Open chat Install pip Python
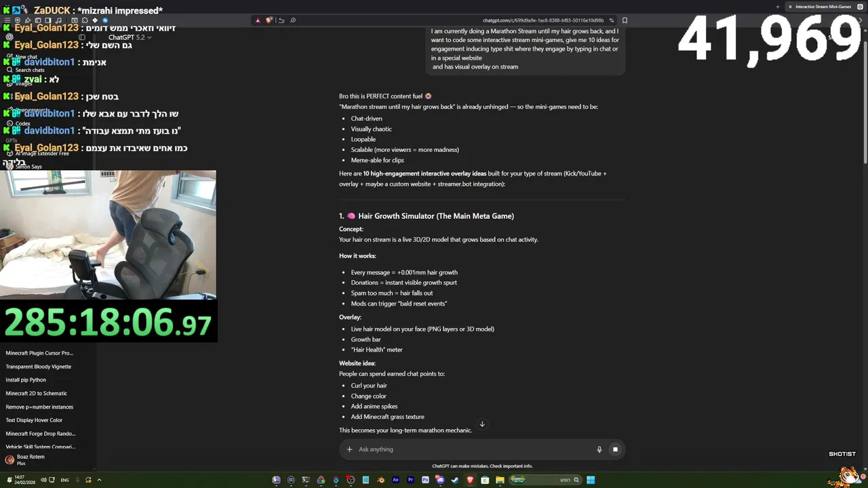868x488 pixels. [x=26, y=380]
